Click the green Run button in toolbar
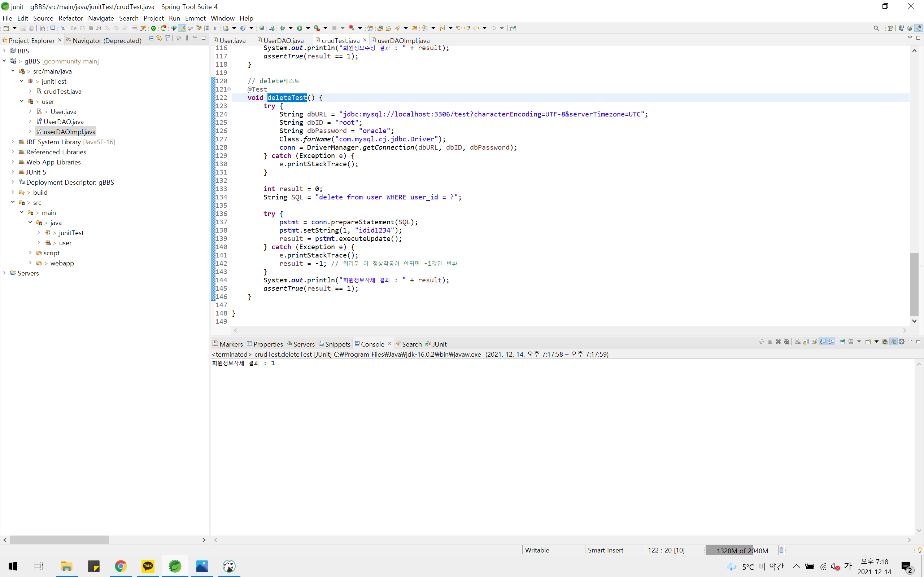This screenshot has height=577, width=924. point(299,28)
